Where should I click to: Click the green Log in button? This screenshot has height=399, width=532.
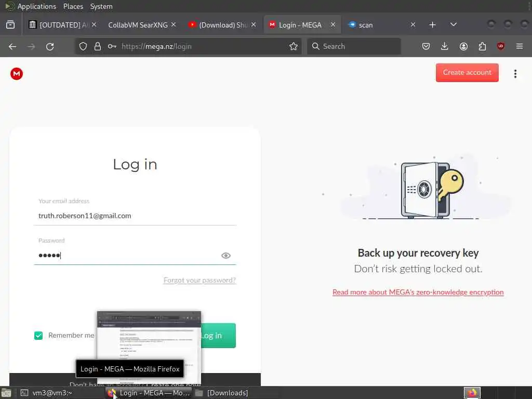(219, 336)
